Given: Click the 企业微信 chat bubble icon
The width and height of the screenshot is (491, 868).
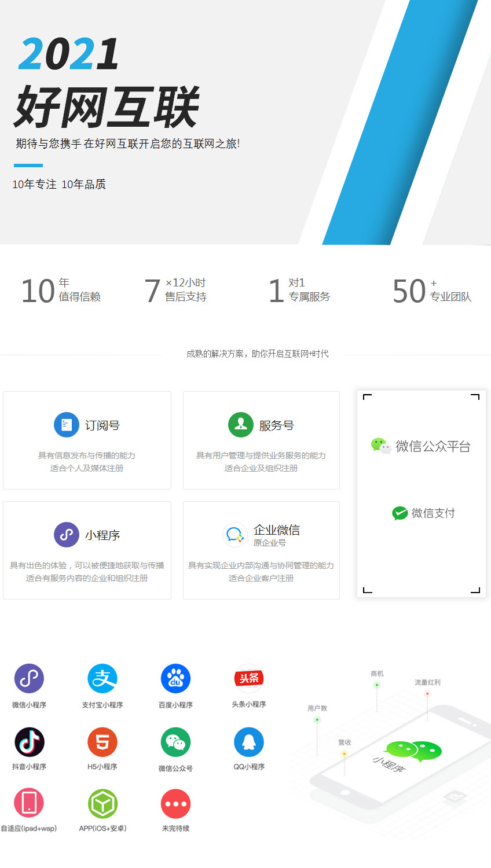Looking at the screenshot, I should 235,535.
